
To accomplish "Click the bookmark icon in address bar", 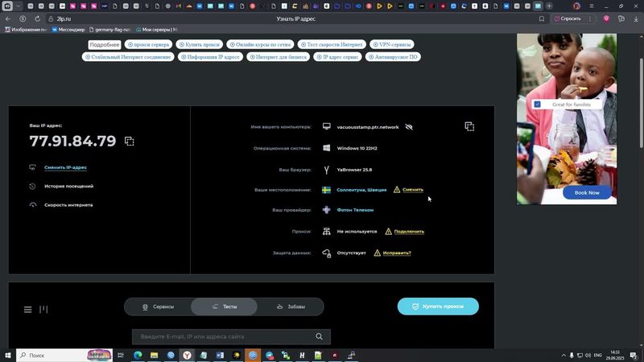I will click(542, 18).
